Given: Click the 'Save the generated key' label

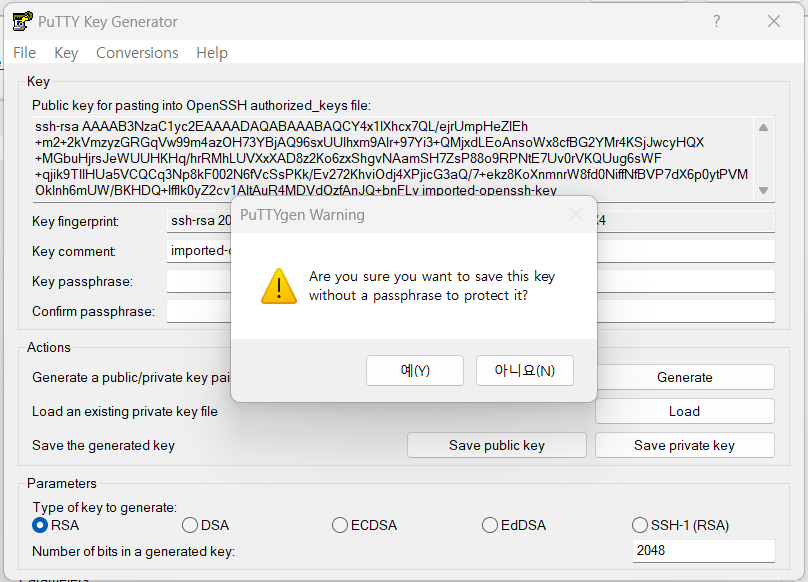Looking at the screenshot, I should [103, 445].
